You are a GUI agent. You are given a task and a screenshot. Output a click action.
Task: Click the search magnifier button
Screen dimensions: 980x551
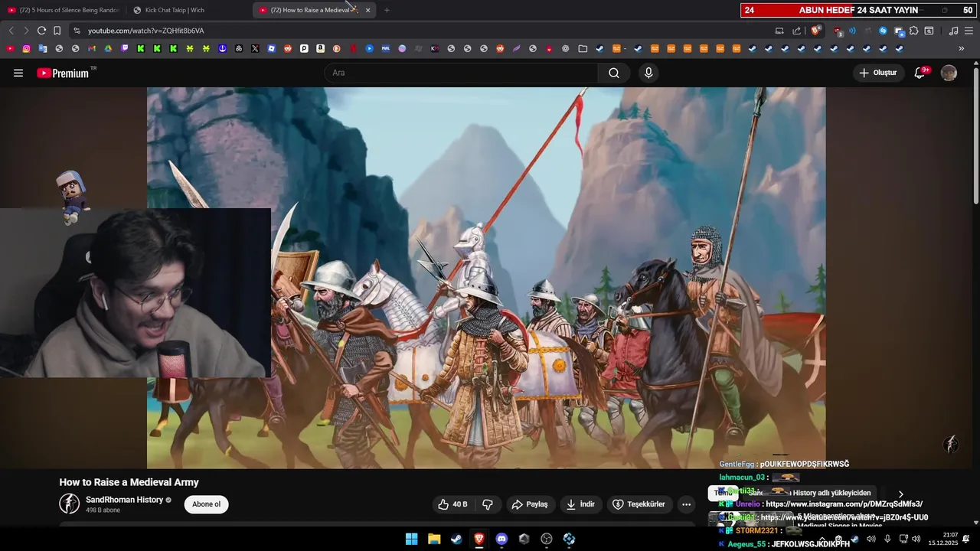pyautogui.click(x=614, y=73)
